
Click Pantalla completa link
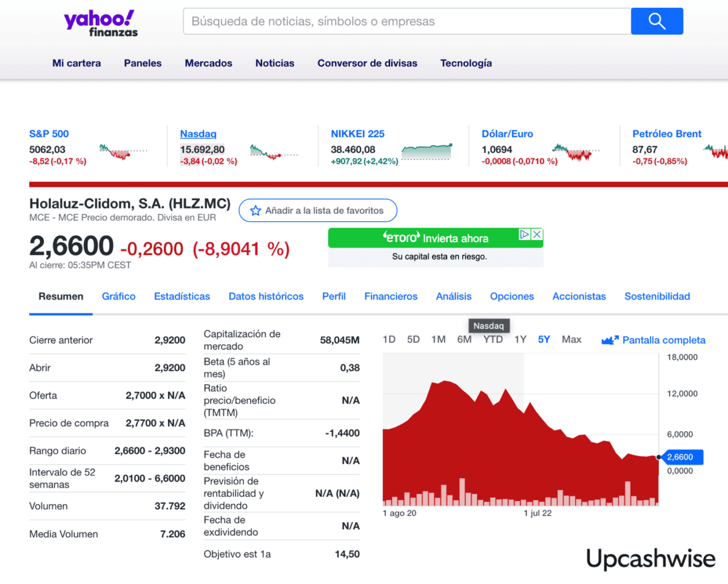(664, 340)
